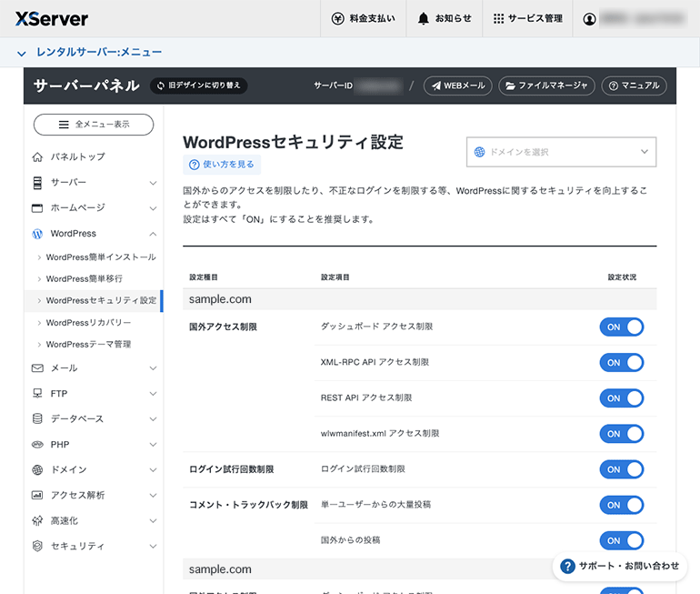Click the 全メニュー表示 button

[x=94, y=125]
